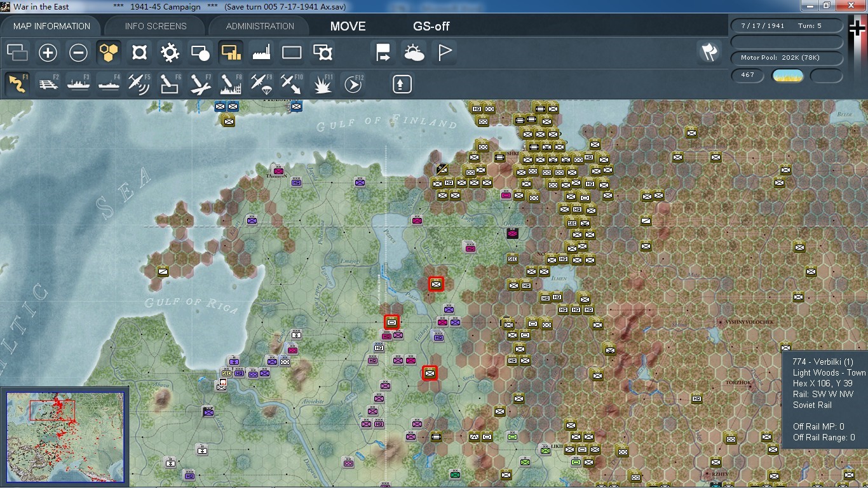Open the INFO SCREENS tab

pos(156,26)
